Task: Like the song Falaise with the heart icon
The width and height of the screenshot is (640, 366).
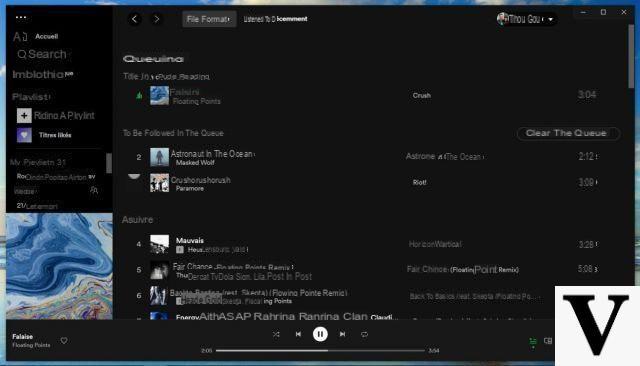Action: (64, 340)
